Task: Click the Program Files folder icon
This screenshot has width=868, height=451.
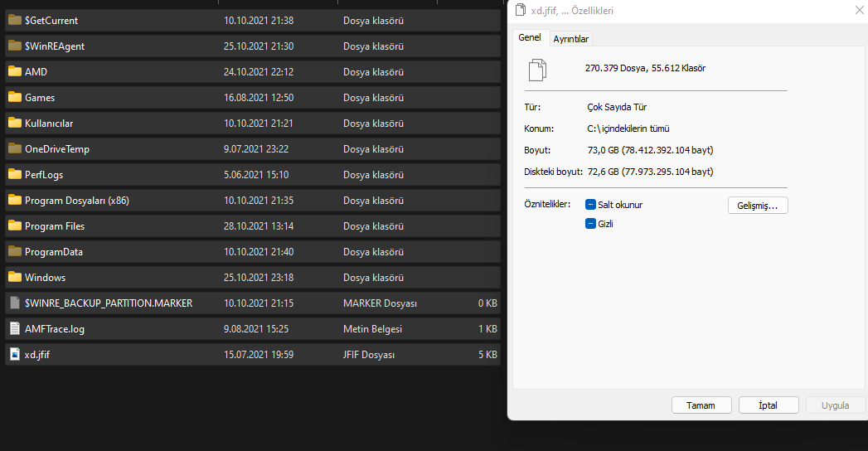Action: tap(14, 225)
